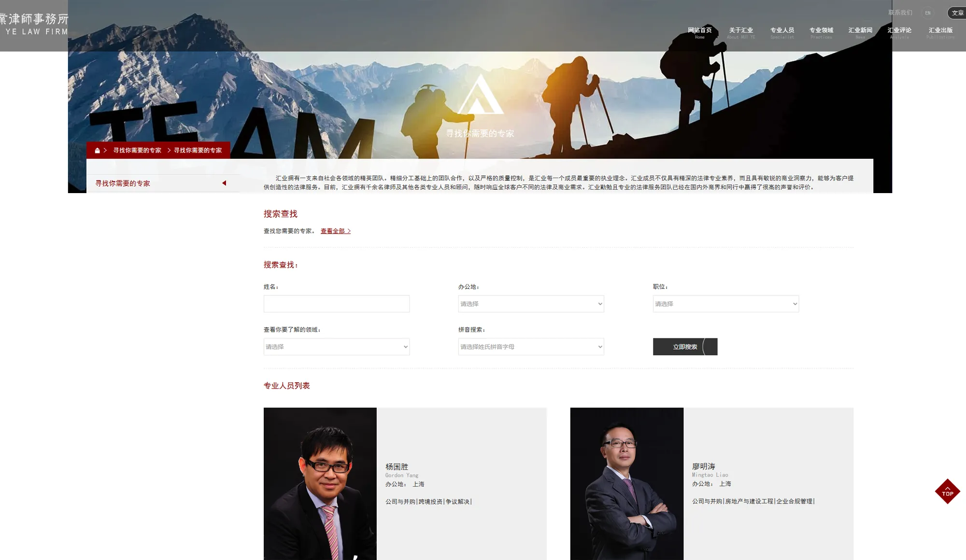
Task: Click Gordon Yang's profile photo
Action: click(x=320, y=484)
